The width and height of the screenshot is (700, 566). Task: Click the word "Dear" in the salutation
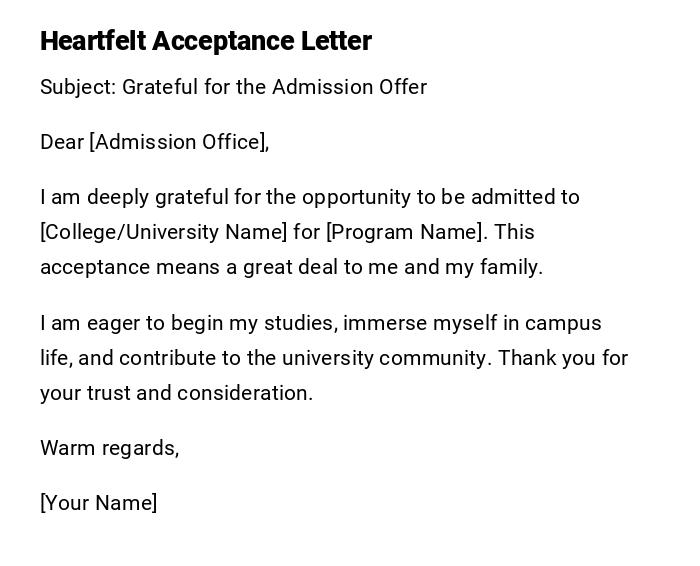click(x=62, y=142)
